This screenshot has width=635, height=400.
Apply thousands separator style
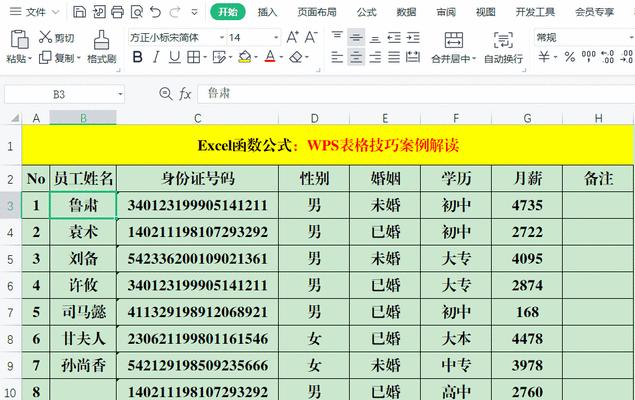588,56
